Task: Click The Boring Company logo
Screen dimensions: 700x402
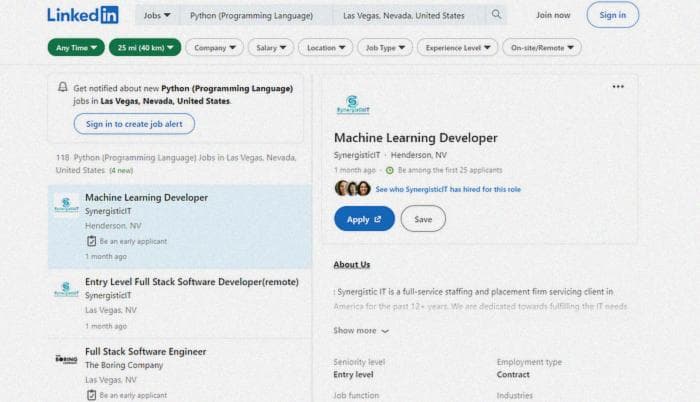Action: [x=66, y=359]
